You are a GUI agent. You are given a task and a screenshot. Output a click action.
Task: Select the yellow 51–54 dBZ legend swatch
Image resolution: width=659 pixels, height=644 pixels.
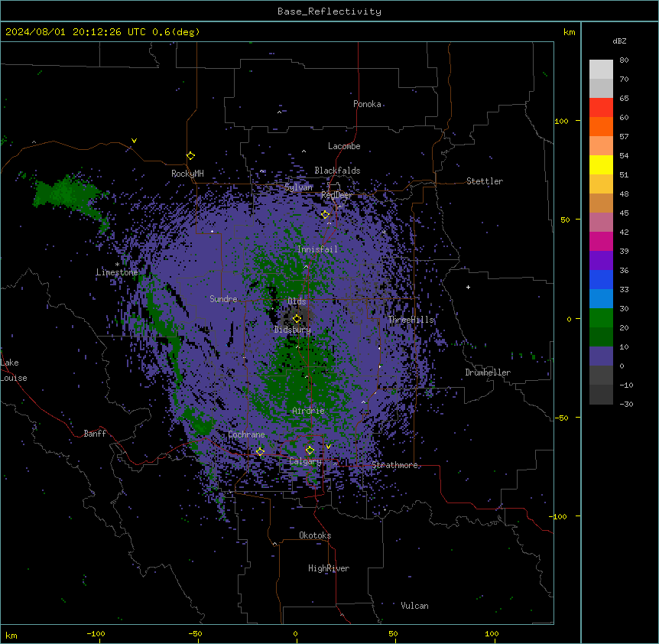pos(601,164)
